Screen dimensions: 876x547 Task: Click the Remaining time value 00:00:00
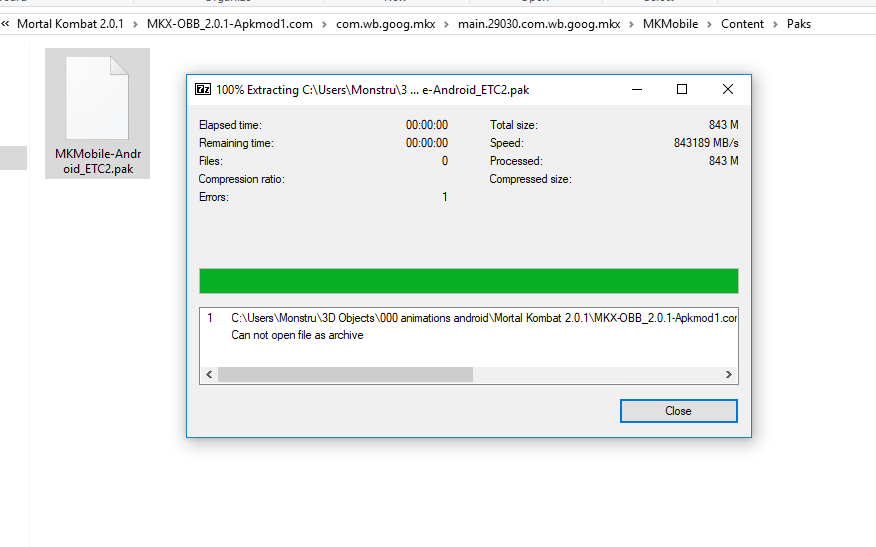tap(427, 143)
